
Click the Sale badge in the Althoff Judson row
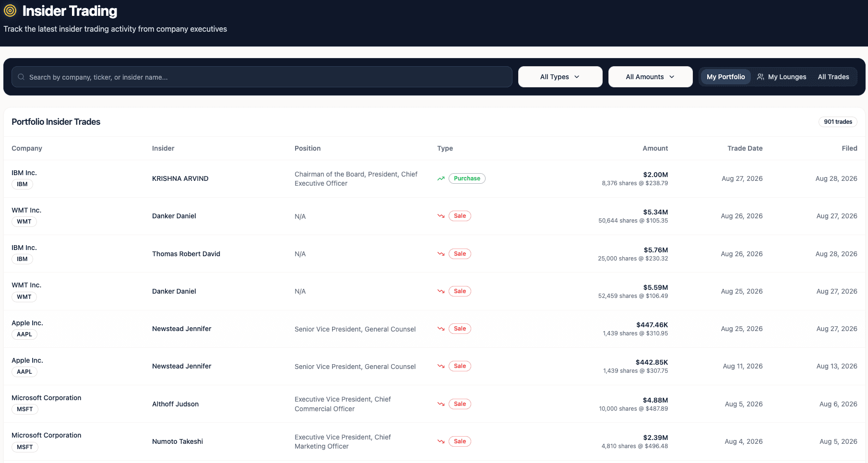[x=460, y=404]
